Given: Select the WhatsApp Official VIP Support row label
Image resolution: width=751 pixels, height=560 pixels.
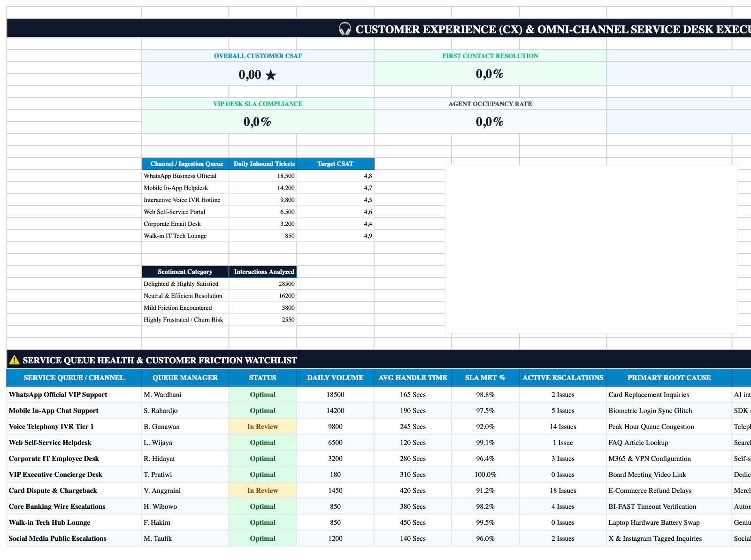Looking at the screenshot, I should (x=74, y=395).
